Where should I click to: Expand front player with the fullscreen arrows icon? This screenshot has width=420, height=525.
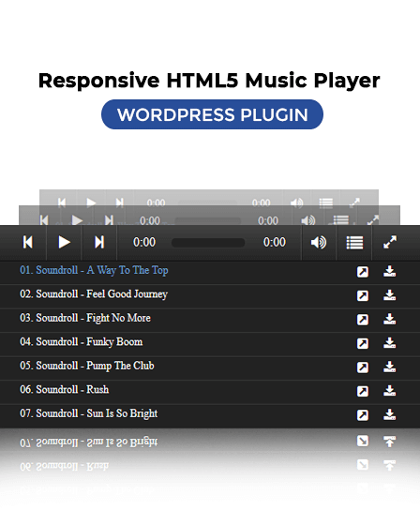390,242
